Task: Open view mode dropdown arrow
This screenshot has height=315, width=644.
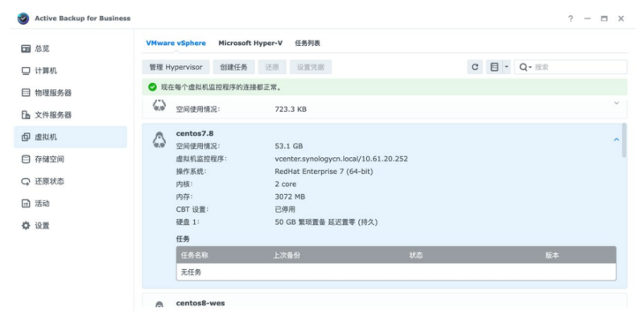Action: click(x=506, y=67)
